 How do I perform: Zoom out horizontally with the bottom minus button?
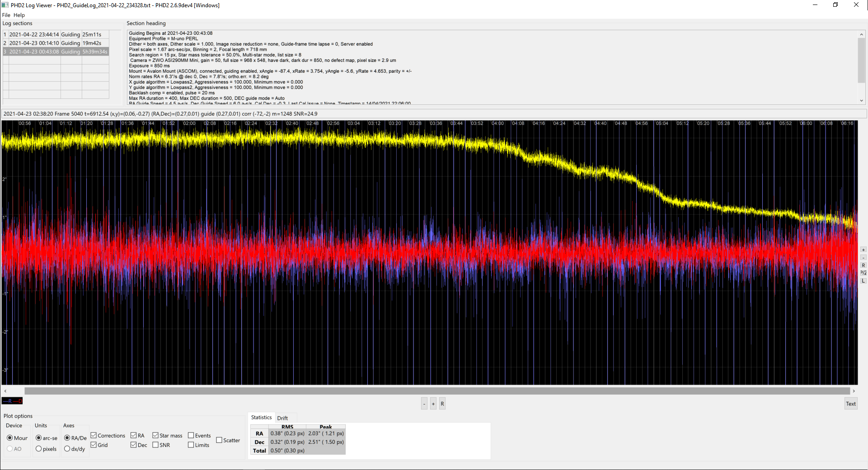coord(424,404)
